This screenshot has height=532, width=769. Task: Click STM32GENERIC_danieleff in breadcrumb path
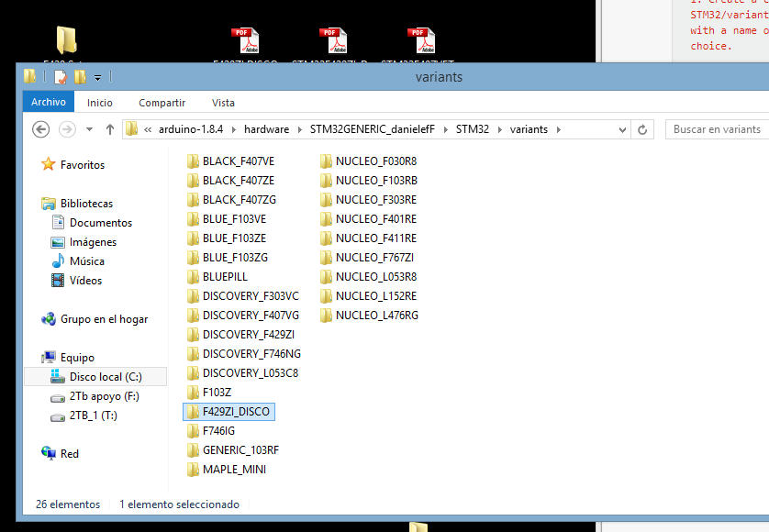(x=373, y=129)
